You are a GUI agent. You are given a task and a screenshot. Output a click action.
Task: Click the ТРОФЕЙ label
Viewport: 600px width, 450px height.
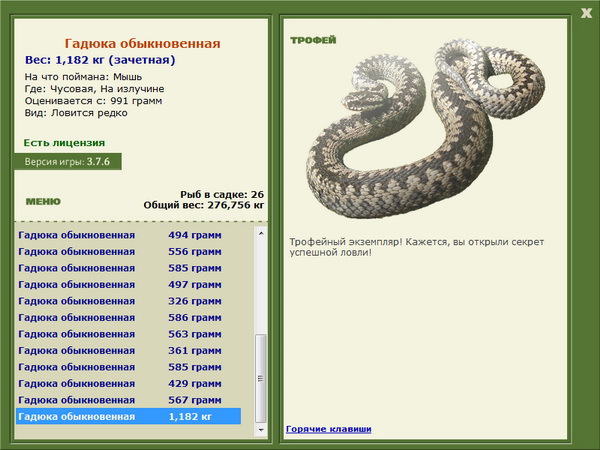pos(313,40)
